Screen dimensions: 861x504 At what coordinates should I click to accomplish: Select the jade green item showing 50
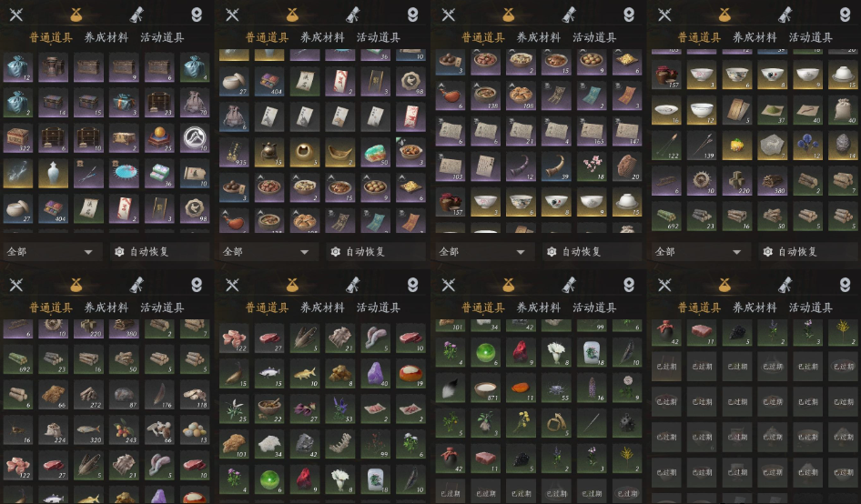376,152
